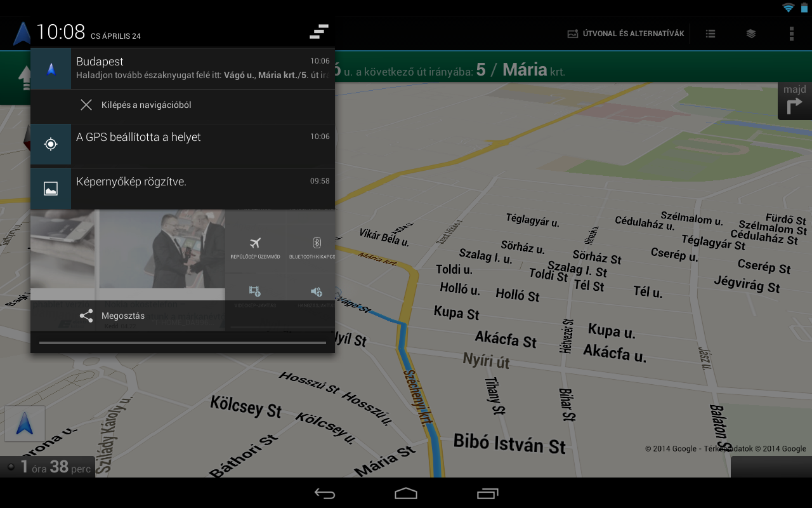Screen dimensions: 812x508
Task: Tap the 10:08 clock in the notification header
Action: (60, 32)
